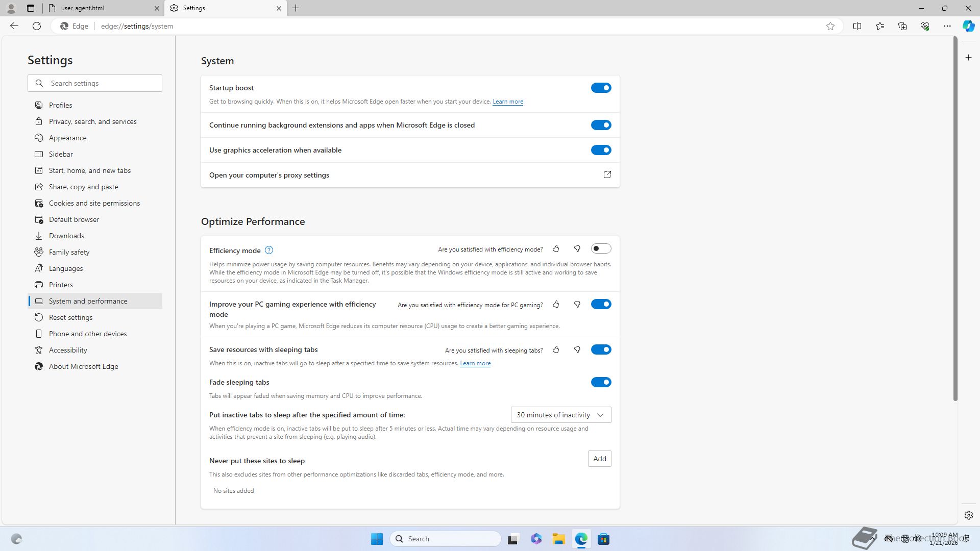
Task: Open the proxy settings external link icon
Action: (x=607, y=175)
